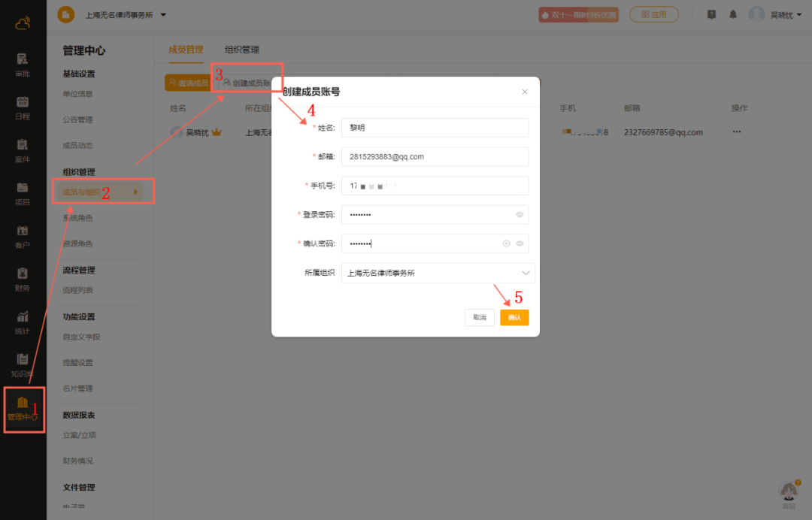812x520 pixels.
Task: Show password in 登录密码 field
Action: (x=520, y=215)
